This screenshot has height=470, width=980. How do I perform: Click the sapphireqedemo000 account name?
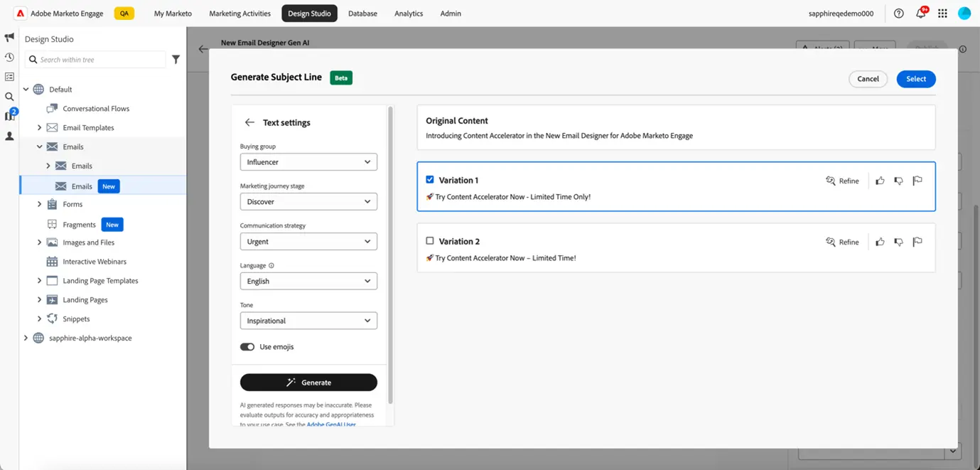[x=841, y=14]
